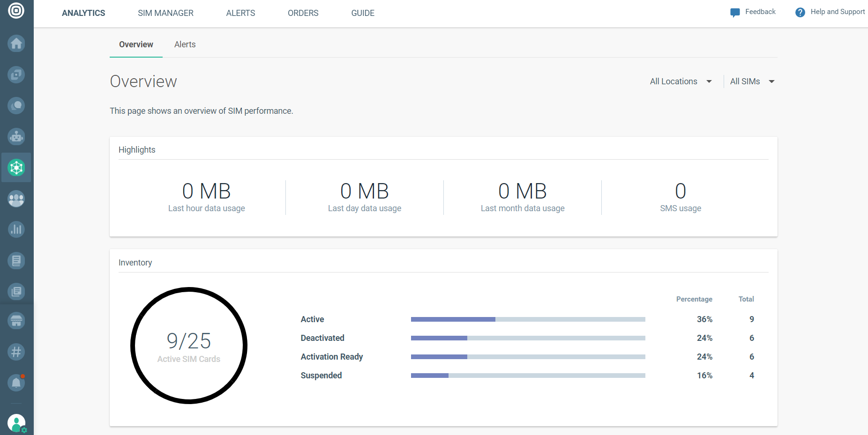868x435 pixels.
Task: Open the GUIDE menu item
Action: pos(363,13)
